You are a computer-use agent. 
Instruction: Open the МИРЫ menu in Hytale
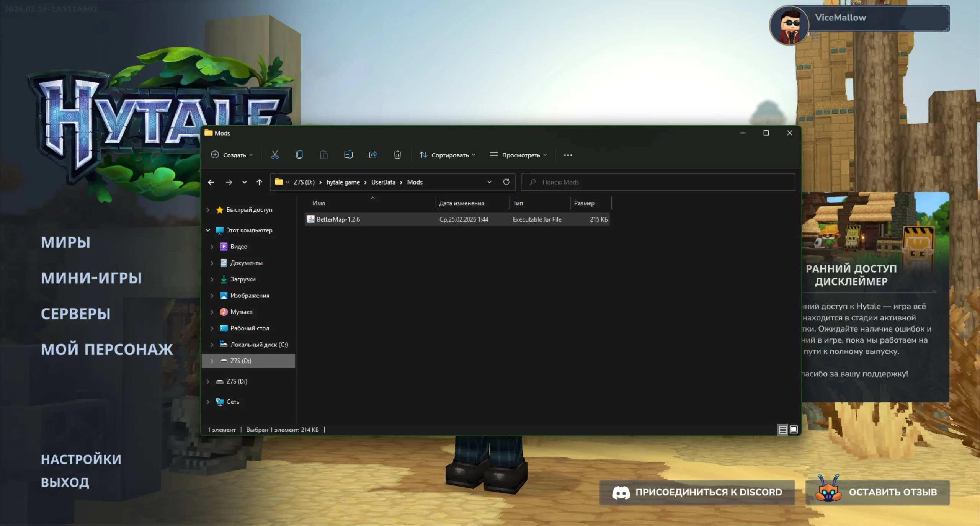coord(66,242)
